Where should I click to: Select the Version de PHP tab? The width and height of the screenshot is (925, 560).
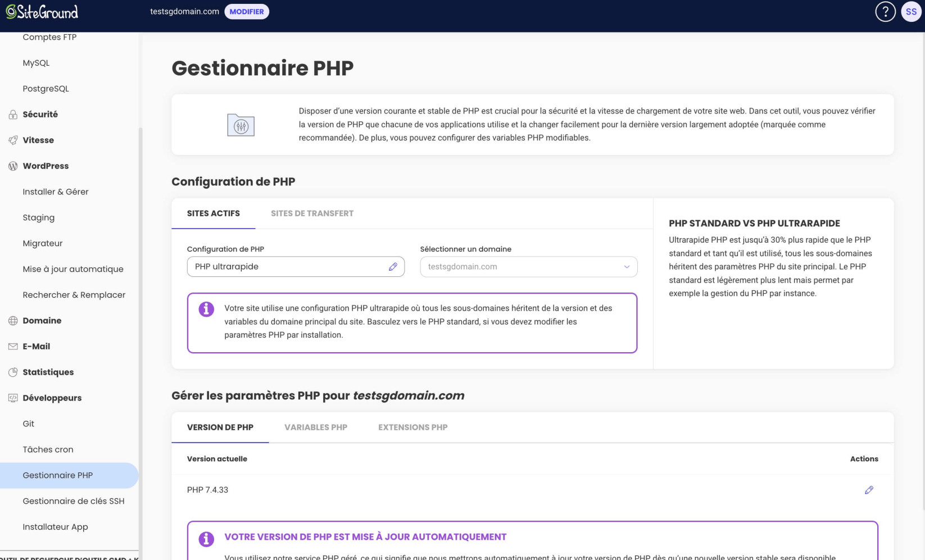coord(220,427)
